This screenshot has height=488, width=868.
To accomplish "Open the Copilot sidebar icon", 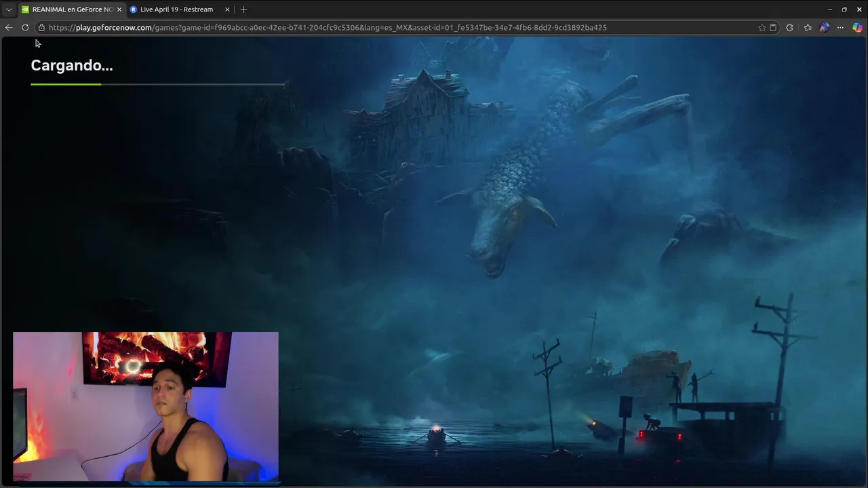I will [x=857, y=28].
